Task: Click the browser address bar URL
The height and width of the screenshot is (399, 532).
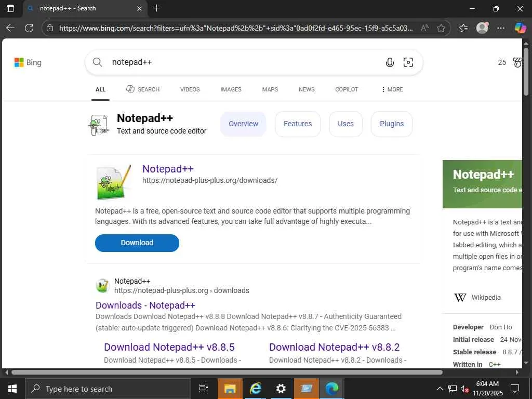Action: click(x=236, y=28)
